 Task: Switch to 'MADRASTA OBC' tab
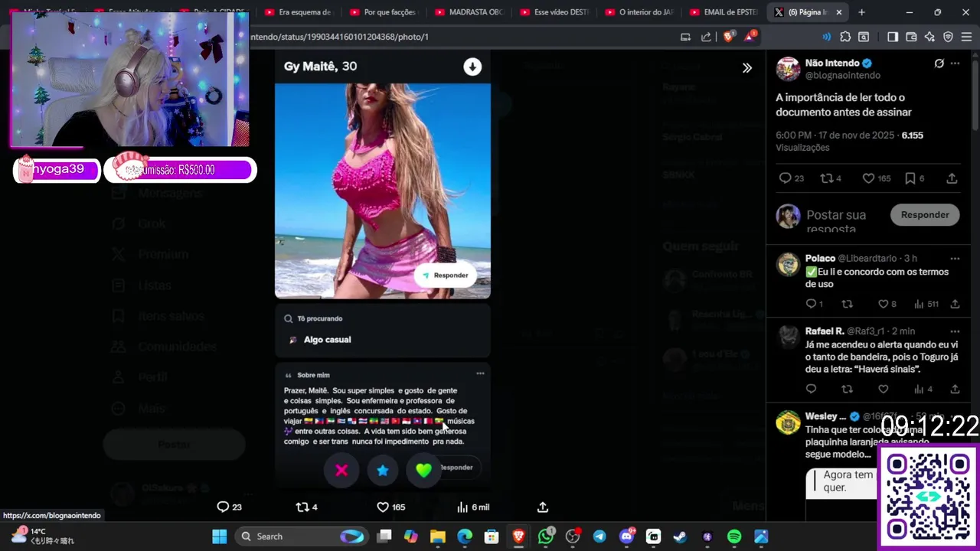pos(468,12)
